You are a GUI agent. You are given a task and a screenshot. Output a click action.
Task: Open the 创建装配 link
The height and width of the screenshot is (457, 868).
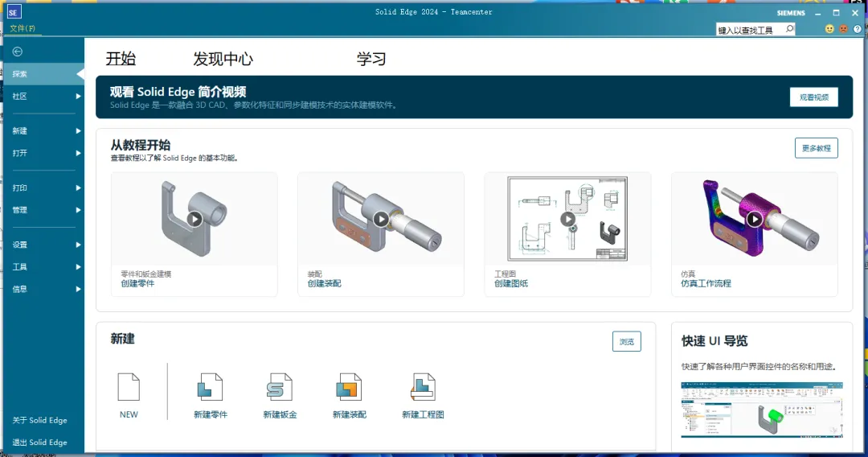click(325, 284)
